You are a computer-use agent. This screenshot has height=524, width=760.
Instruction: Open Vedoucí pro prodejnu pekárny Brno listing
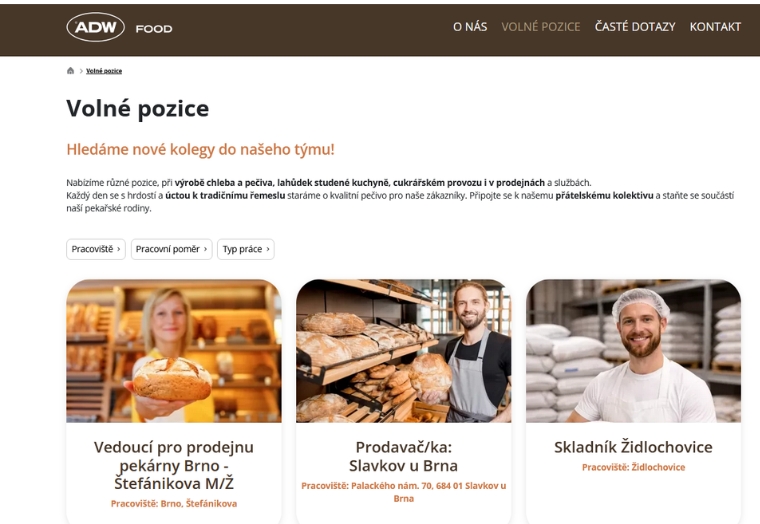tap(174, 465)
